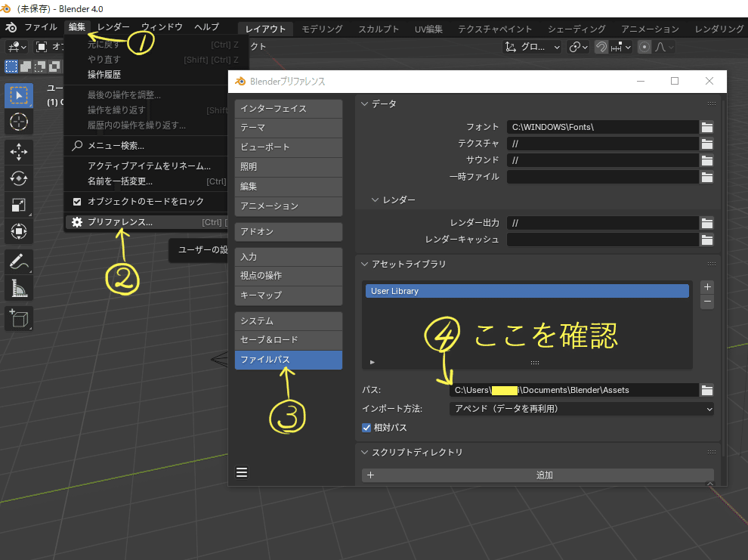Screen dimensions: 748x560
Task: Select the Add Cube tool
Action: 19,318
